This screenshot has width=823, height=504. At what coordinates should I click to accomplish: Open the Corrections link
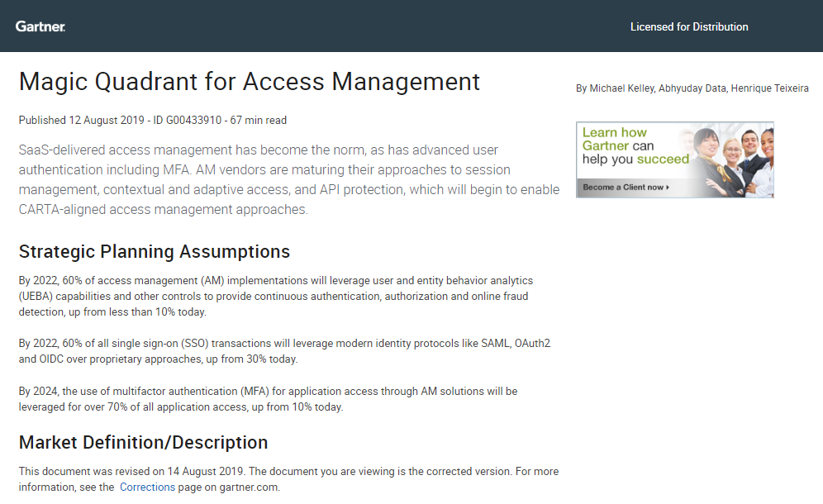[x=147, y=487]
